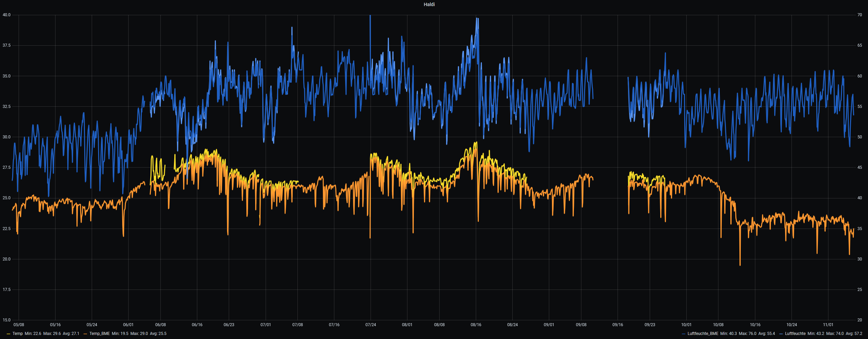Click the 09/16 date label on the time axis
This screenshot has height=339, width=868.
click(618, 325)
